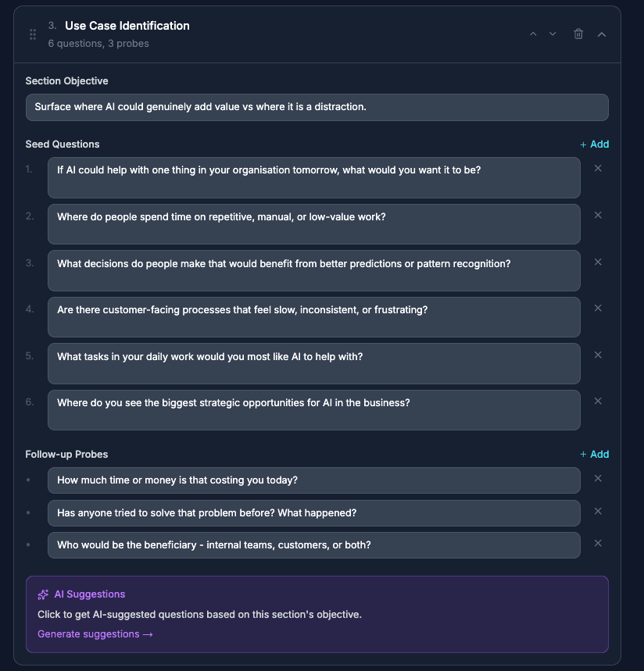Click question 5 about daily work tasks
This screenshot has height=671, width=644.
(313, 363)
